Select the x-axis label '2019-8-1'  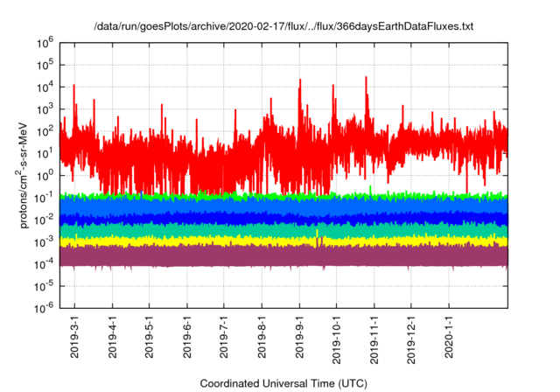pos(262,337)
